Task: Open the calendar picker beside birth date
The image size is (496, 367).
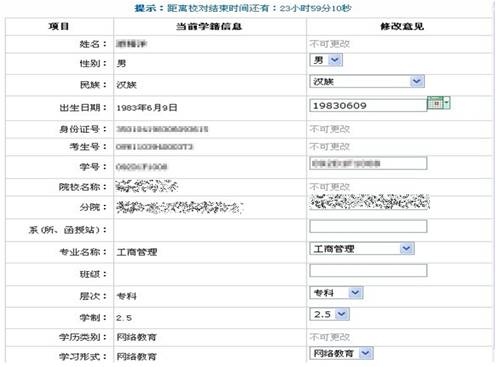Action: click(439, 103)
